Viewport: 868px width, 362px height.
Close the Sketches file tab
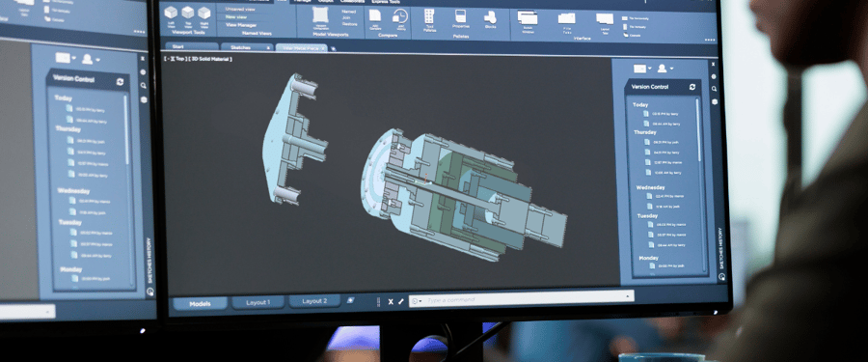point(268,48)
